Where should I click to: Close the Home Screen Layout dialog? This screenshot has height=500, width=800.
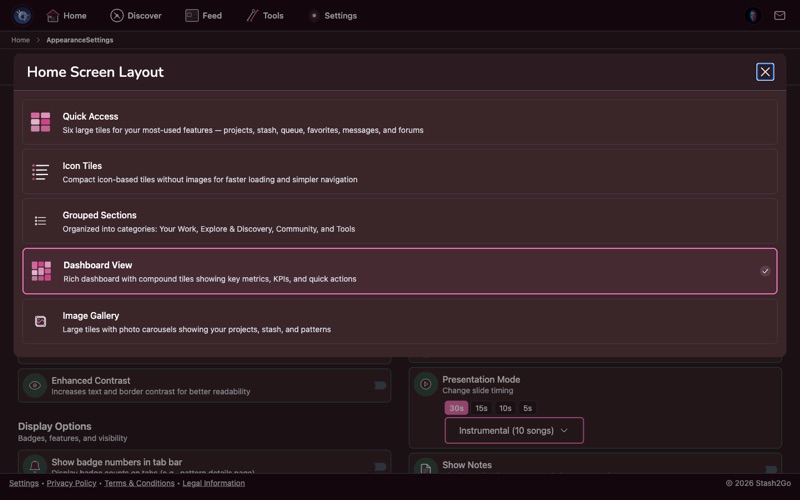(765, 72)
